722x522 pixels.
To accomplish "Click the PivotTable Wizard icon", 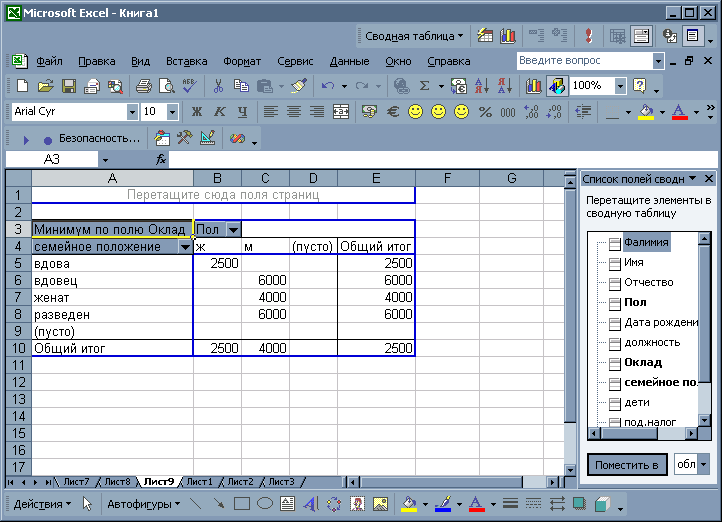I will [484, 35].
